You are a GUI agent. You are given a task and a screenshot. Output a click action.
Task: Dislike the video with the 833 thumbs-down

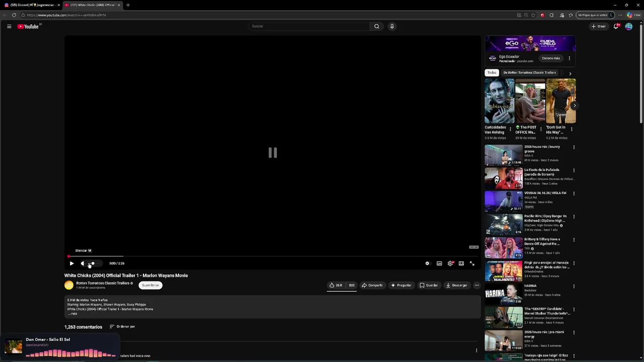tap(352, 285)
